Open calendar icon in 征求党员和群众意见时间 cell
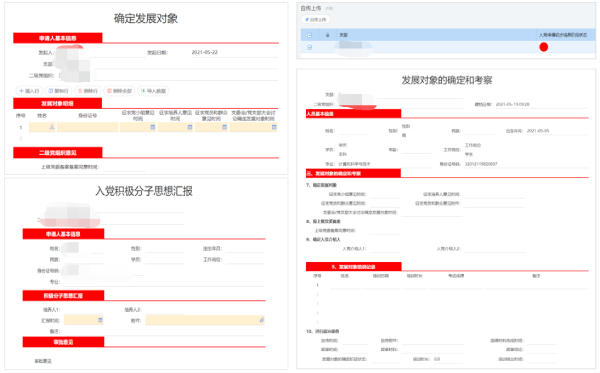The width and height of the screenshot is (600, 373). click(x=225, y=127)
